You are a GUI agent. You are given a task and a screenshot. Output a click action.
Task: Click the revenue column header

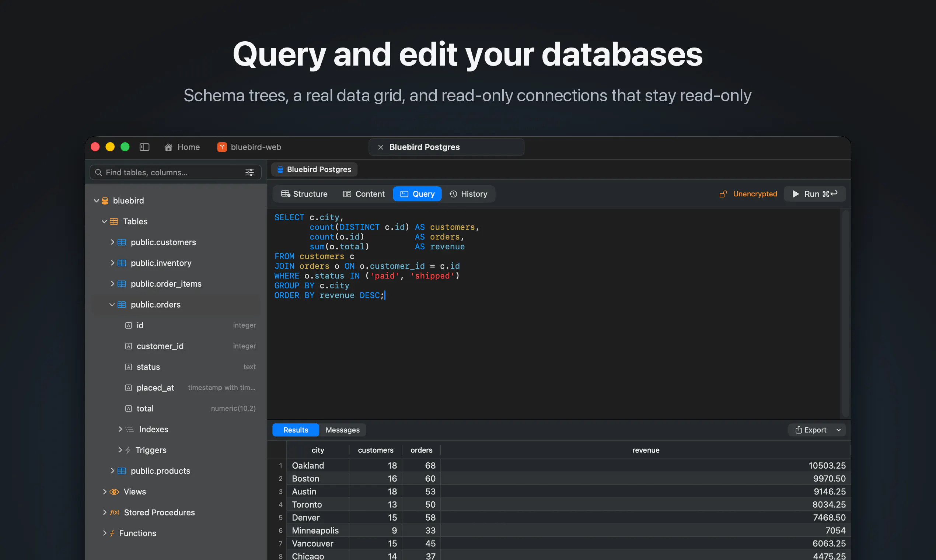tap(645, 450)
